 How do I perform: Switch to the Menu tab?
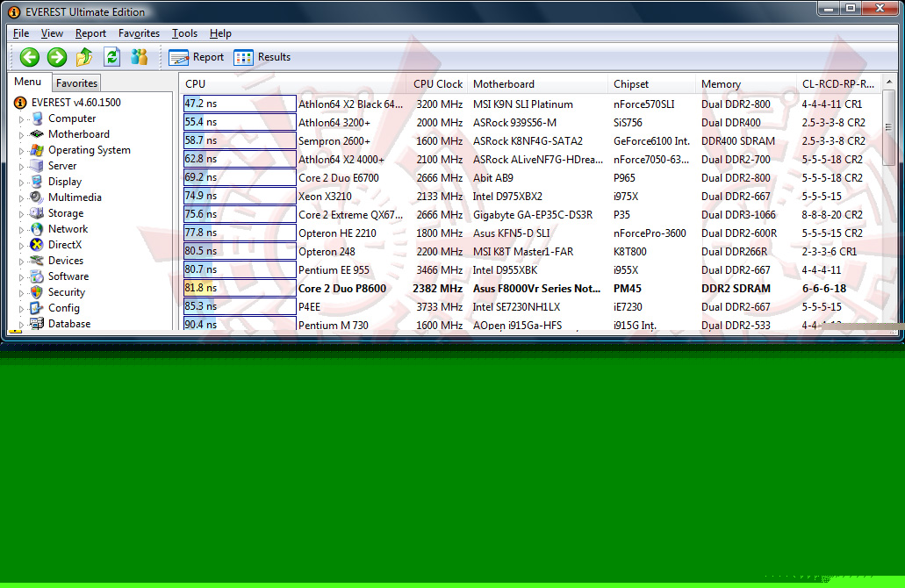28,82
